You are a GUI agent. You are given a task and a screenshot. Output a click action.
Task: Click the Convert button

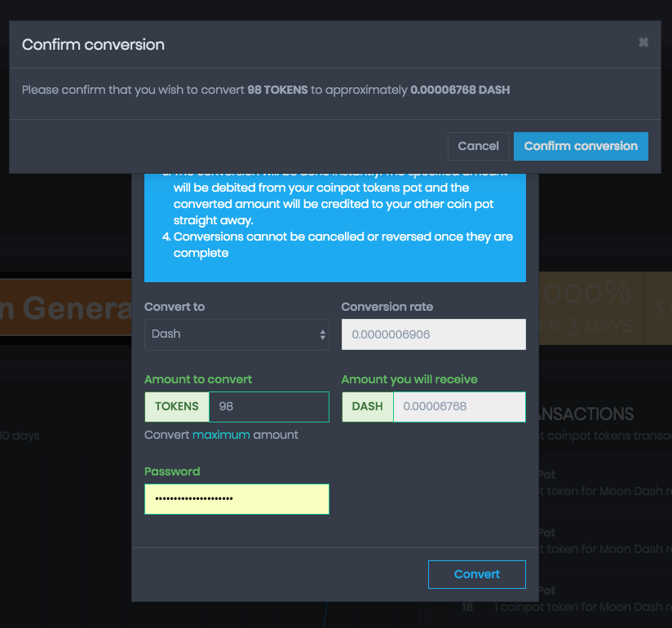pos(476,574)
